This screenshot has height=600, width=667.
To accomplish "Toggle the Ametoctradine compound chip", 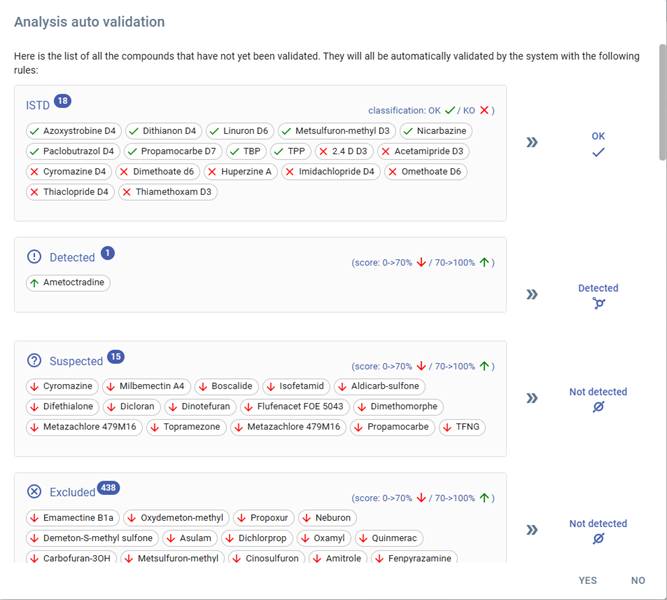I will coord(68,282).
